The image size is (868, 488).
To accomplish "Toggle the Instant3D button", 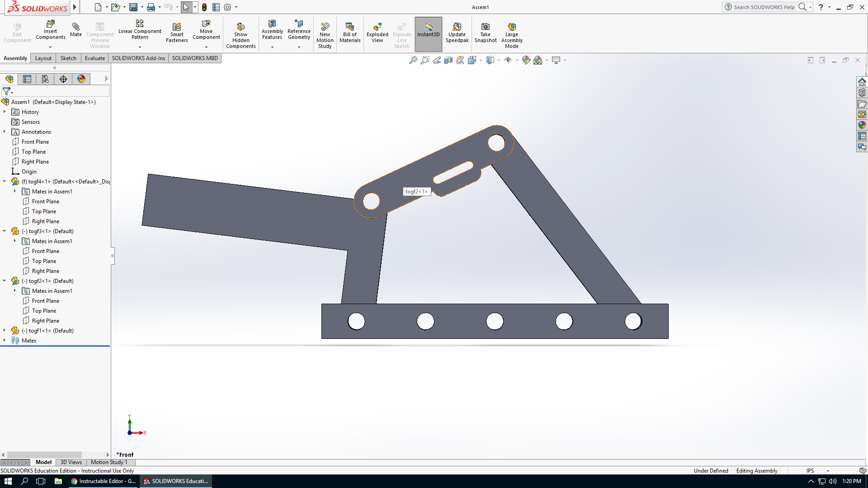I will 428,34.
